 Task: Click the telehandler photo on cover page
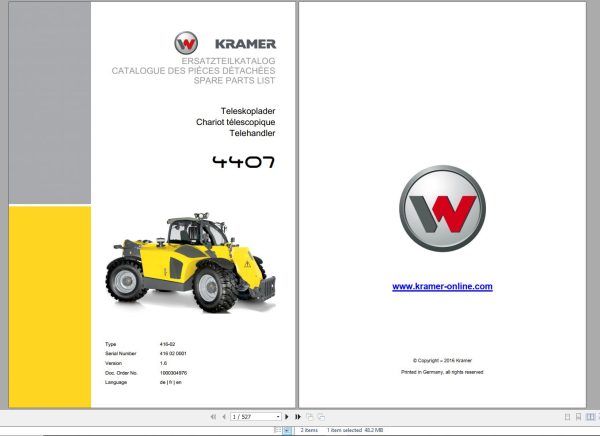191,262
